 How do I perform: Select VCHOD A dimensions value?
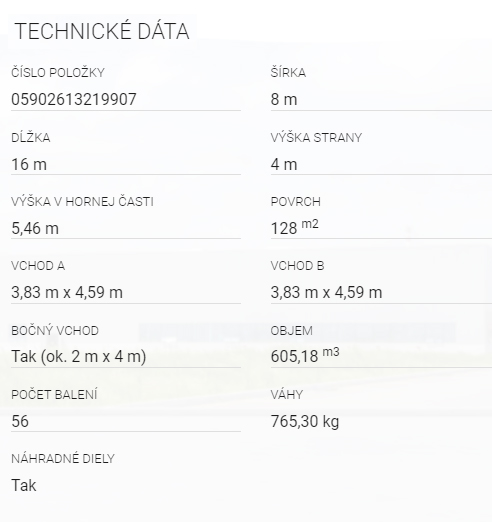point(67,293)
